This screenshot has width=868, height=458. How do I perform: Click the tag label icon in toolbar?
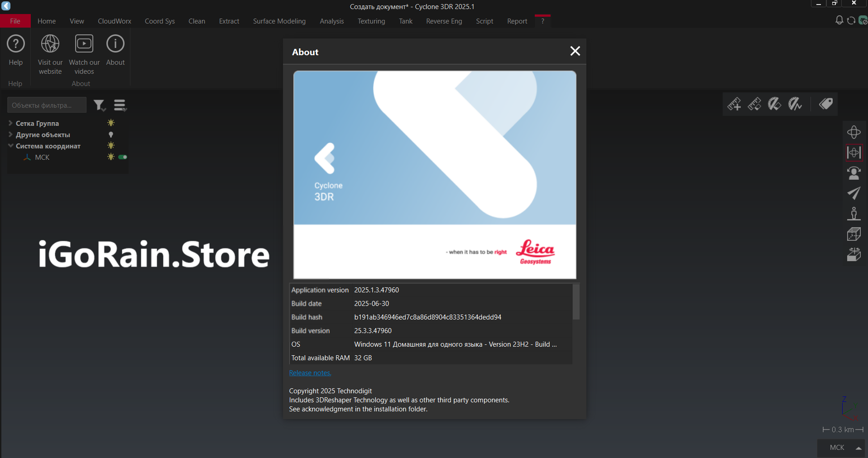pyautogui.click(x=825, y=104)
